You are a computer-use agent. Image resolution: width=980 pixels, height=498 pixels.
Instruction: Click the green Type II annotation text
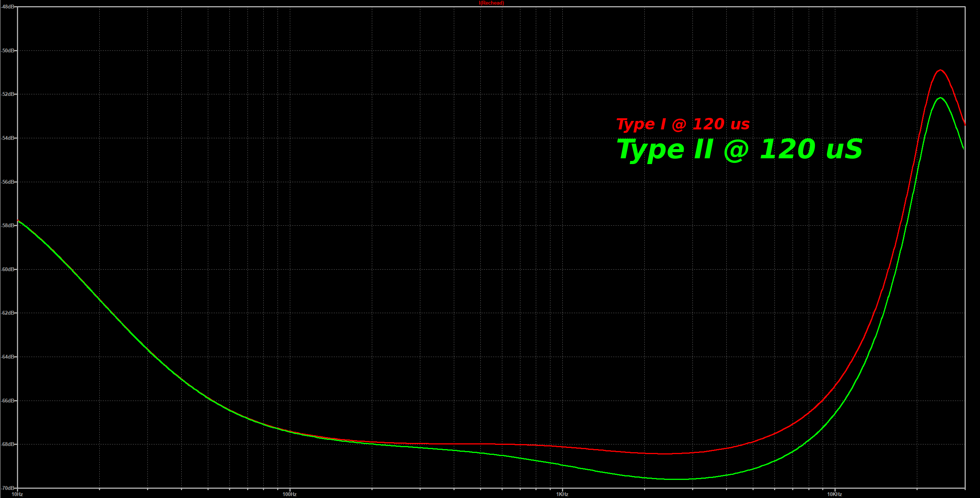pyautogui.click(x=739, y=149)
